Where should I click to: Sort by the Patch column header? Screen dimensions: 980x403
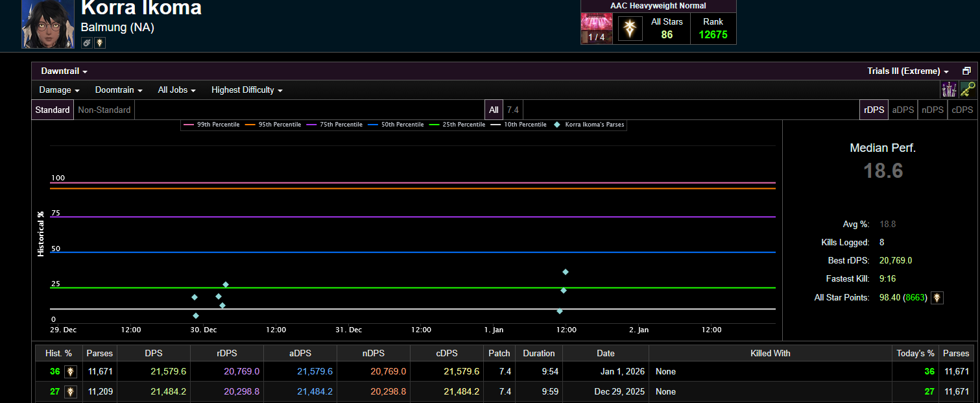click(x=499, y=354)
